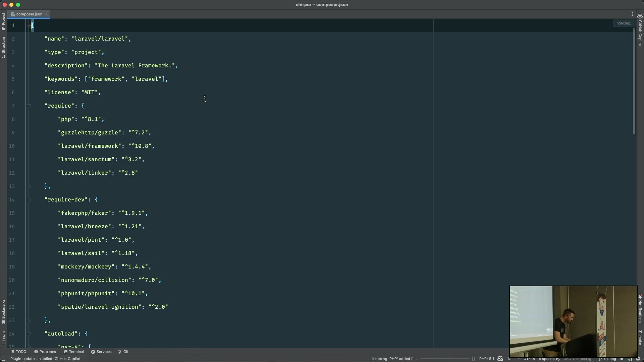
Task: Toggle tool window bars in status bar corner
Action: [4, 359]
